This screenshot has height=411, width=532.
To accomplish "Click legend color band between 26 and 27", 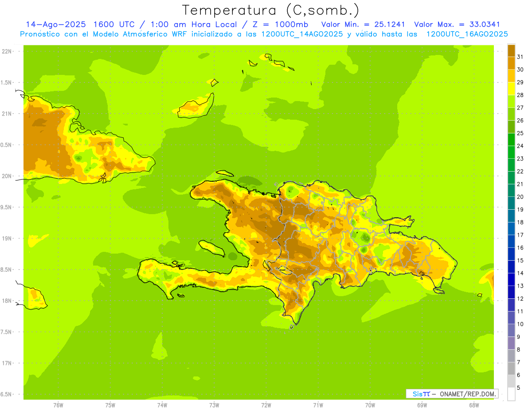I will point(511,114).
